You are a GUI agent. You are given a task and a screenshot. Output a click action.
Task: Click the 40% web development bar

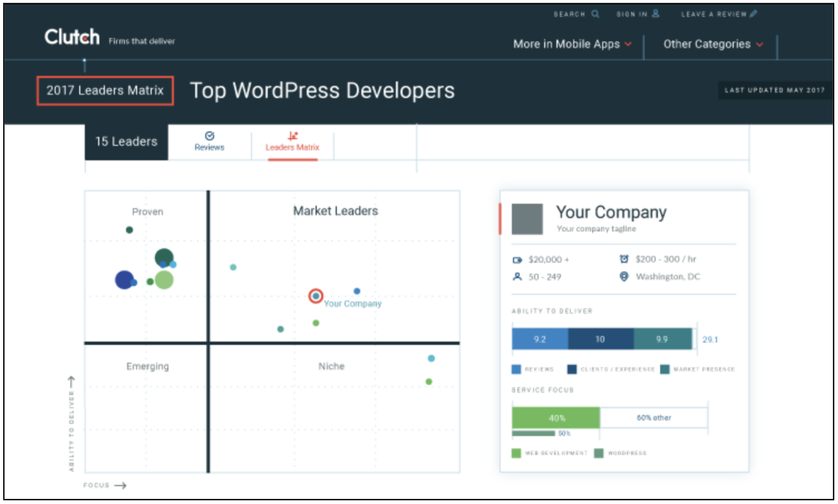click(556, 418)
